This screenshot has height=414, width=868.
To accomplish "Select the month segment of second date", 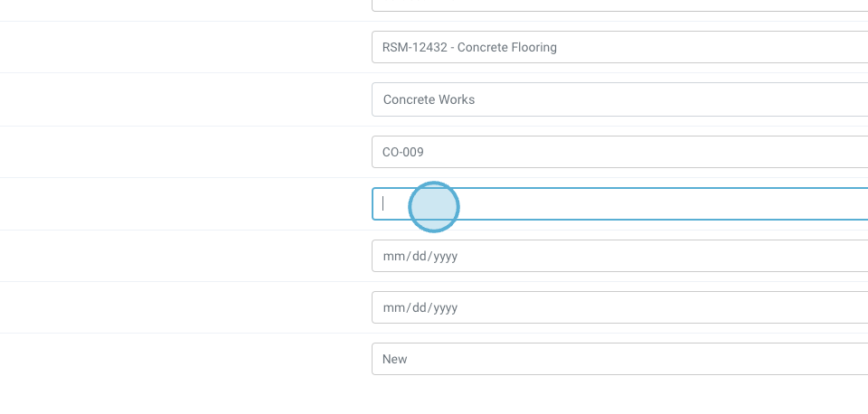I will (392, 308).
